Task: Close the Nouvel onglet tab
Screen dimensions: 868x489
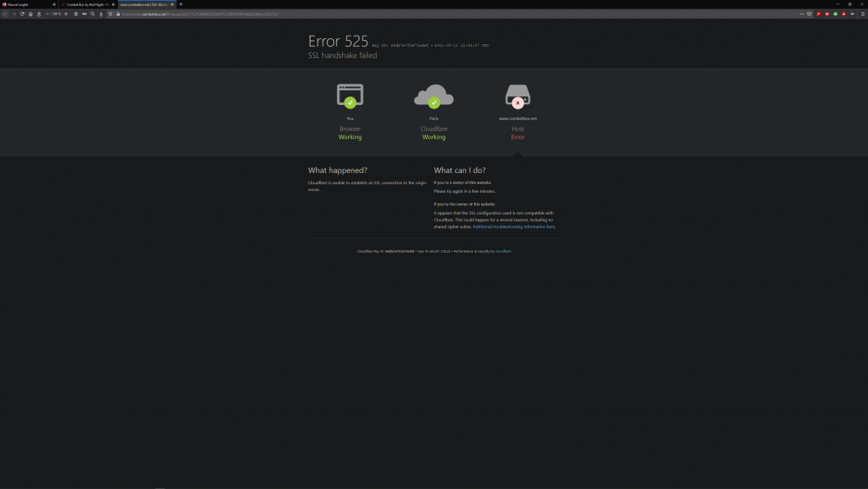Action: coord(54,4)
